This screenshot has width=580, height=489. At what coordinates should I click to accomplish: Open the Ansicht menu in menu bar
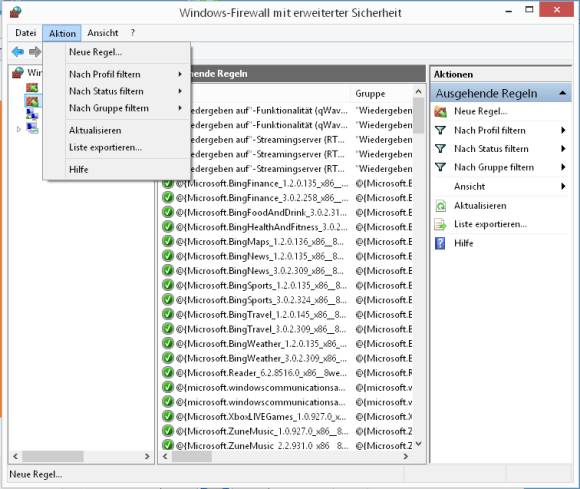[x=103, y=33]
